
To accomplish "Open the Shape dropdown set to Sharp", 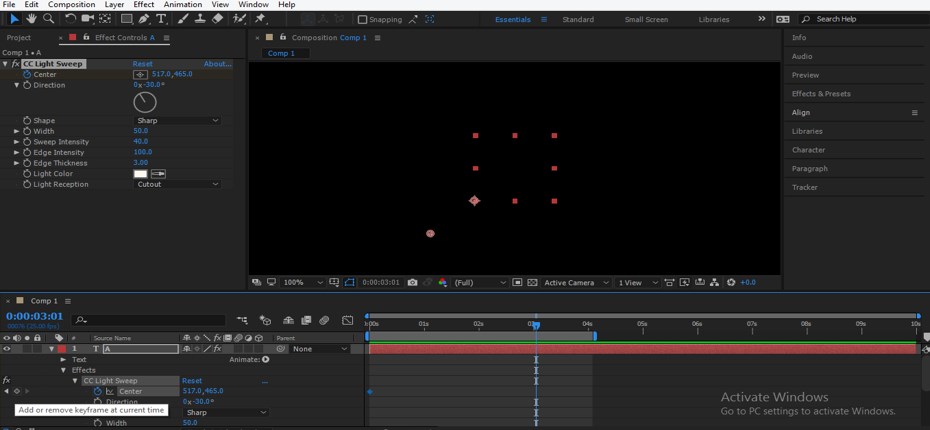I will [176, 121].
